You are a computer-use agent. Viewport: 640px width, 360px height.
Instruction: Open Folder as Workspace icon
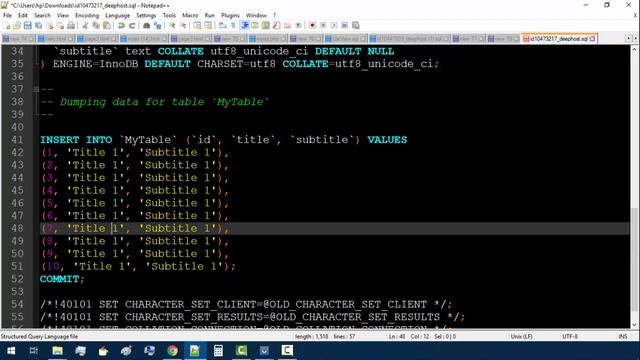pyautogui.click(x=287, y=25)
